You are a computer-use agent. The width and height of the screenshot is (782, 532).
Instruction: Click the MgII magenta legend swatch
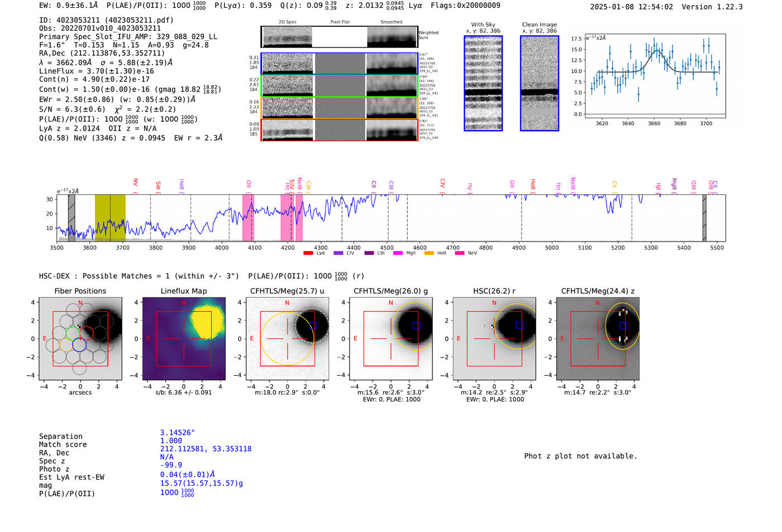pyautogui.click(x=398, y=253)
